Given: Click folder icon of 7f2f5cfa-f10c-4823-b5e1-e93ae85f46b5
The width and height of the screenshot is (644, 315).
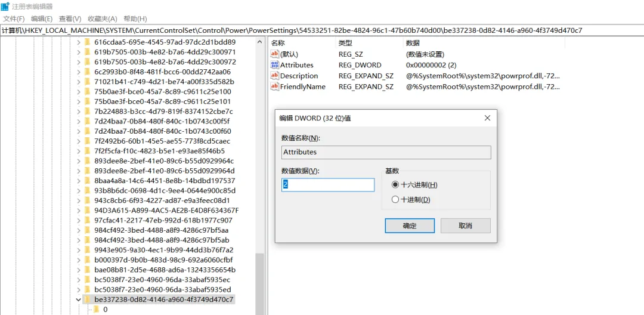Looking at the screenshot, I should pos(87,151).
